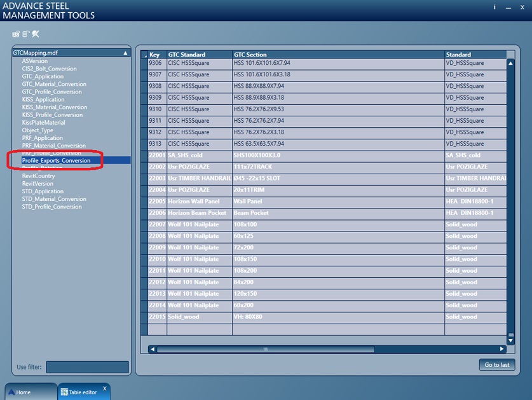
Task: Click the Key cell 9310
Action: click(157, 109)
